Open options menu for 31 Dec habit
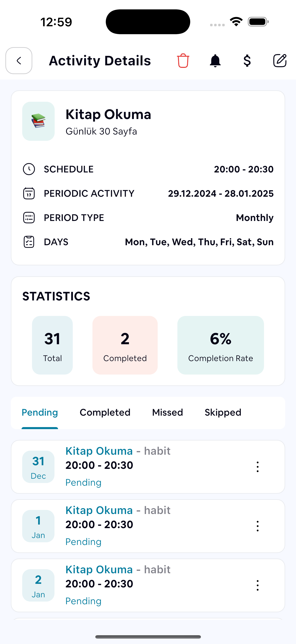The height and width of the screenshot is (644, 296). coord(258,467)
